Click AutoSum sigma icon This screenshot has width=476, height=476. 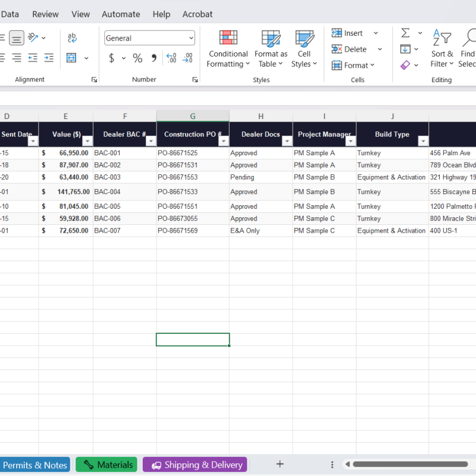click(406, 33)
